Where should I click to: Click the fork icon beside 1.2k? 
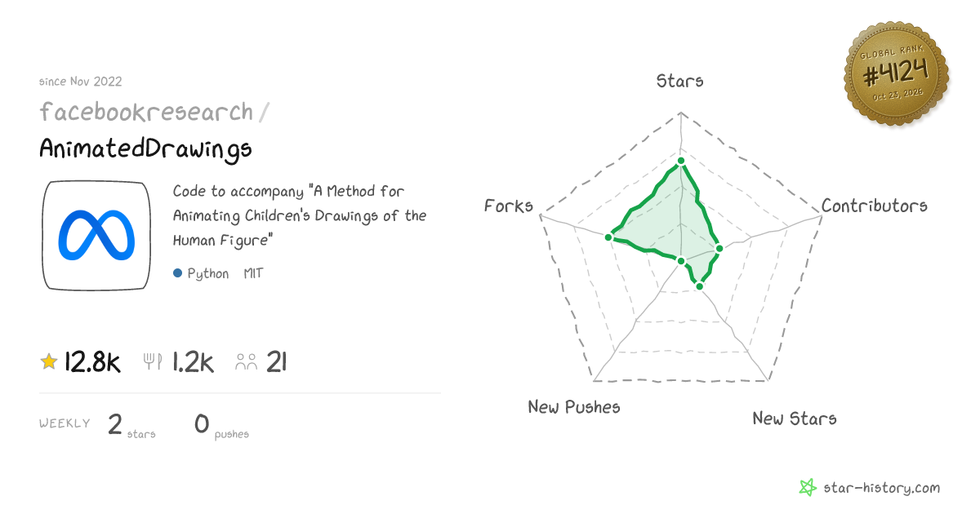pyautogui.click(x=153, y=361)
